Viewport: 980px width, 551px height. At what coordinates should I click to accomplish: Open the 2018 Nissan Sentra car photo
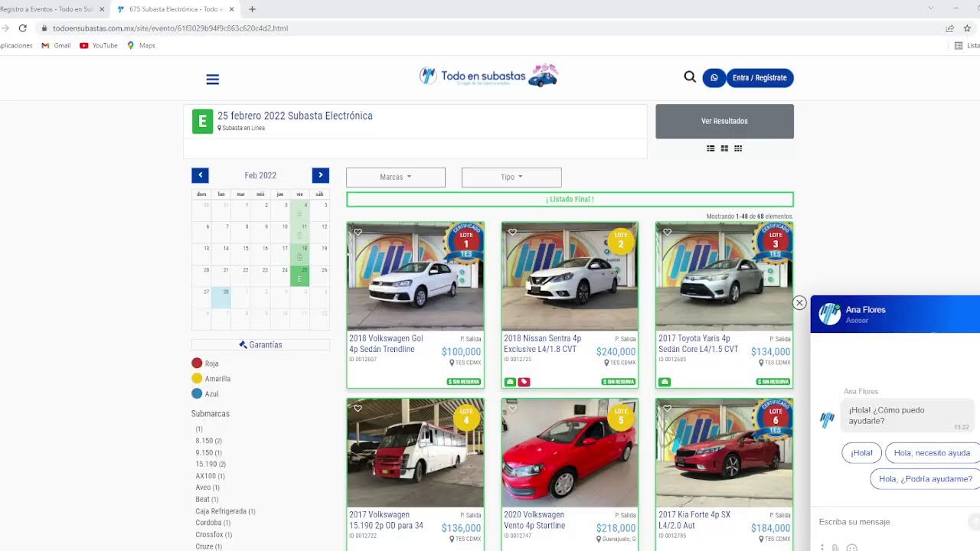pyautogui.click(x=570, y=276)
